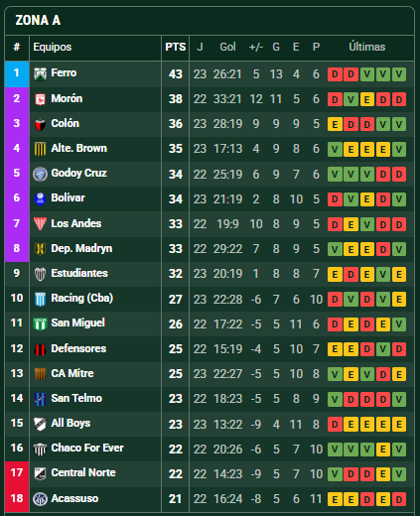Click the Ferro team crest icon
The width and height of the screenshot is (420, 516).
tap(40, 74)
